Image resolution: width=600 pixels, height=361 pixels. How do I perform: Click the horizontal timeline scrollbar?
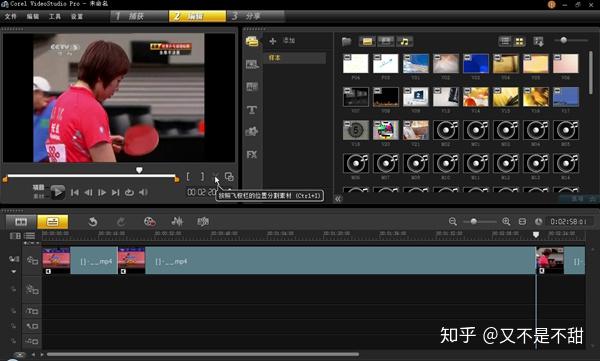pyautogui.click(x=203, y=354)
